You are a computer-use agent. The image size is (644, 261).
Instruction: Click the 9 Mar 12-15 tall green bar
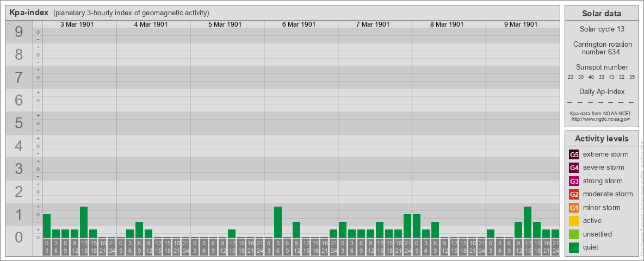(x=528, y=222)
